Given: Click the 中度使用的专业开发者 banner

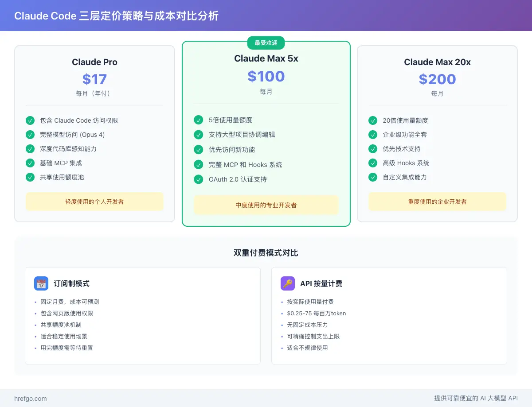Looking at the screenshot, I should coord(266,205).
